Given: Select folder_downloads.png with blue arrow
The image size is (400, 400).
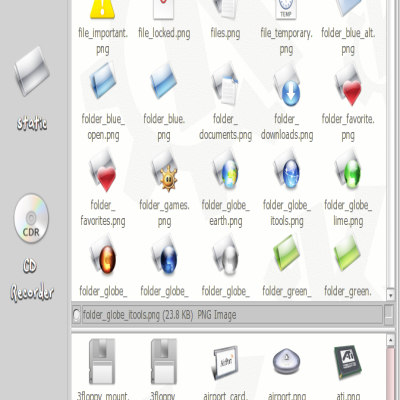Looking at the screenshot, I should pos(287,85).
